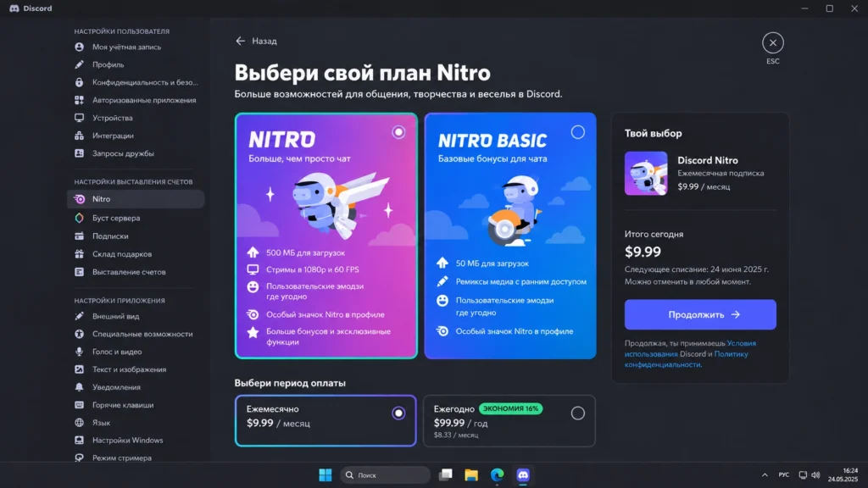This screenshot has height=488, width=868.
Task: Click the Language globe icon
Action: pos(79,423)
